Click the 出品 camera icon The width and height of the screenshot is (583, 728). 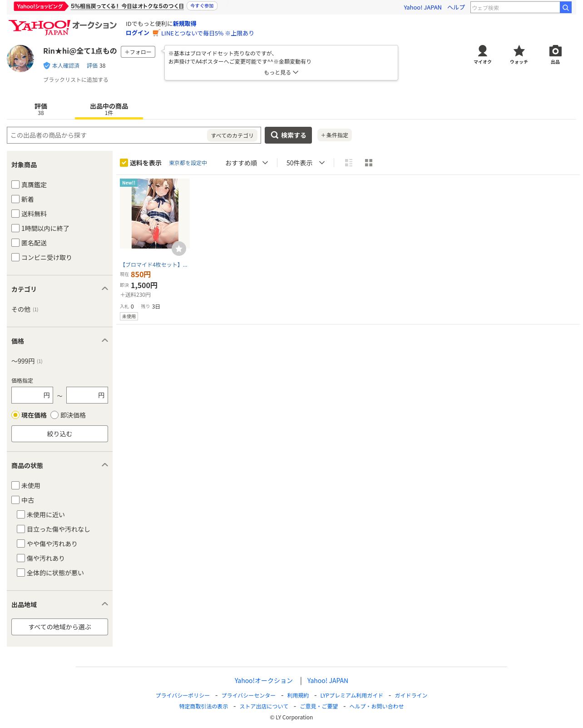tap(555, 55)
